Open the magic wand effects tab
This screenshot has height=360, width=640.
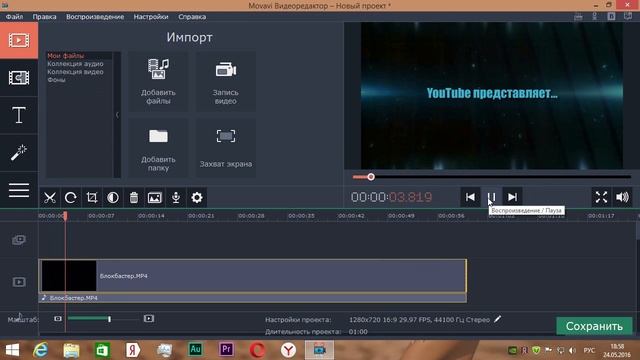click(19, 153)
